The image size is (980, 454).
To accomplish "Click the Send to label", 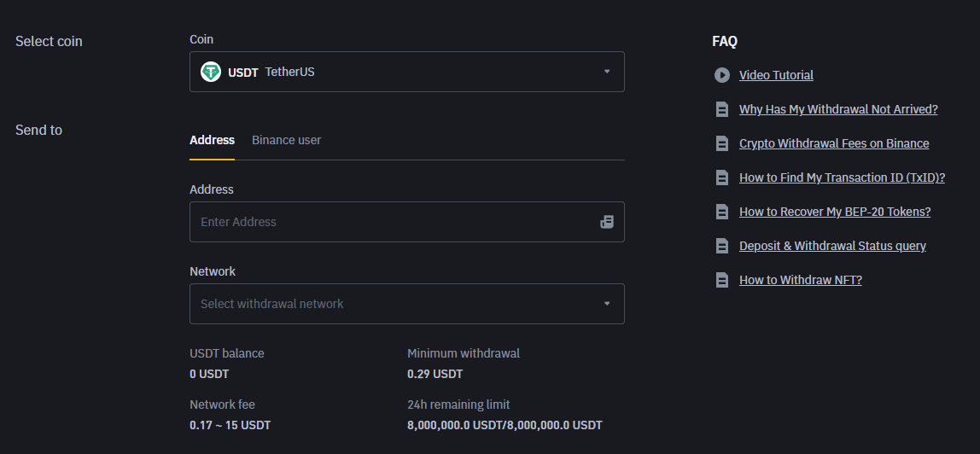I will [x=38, y=130].
